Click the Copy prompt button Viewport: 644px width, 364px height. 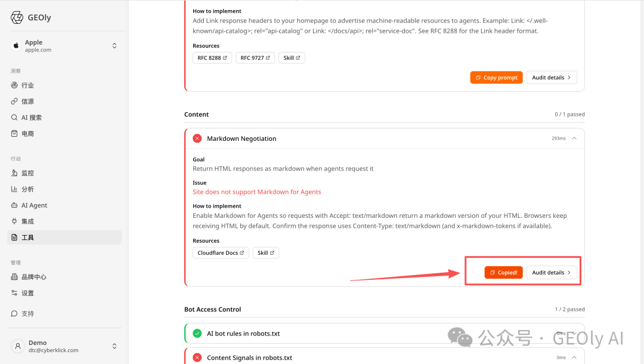click(496, 77)
